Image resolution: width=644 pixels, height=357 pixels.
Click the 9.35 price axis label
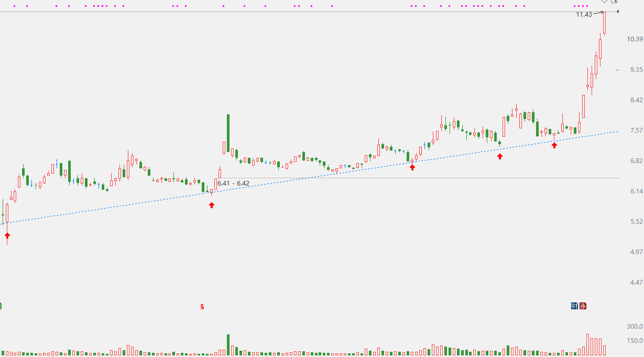(637, 70)
